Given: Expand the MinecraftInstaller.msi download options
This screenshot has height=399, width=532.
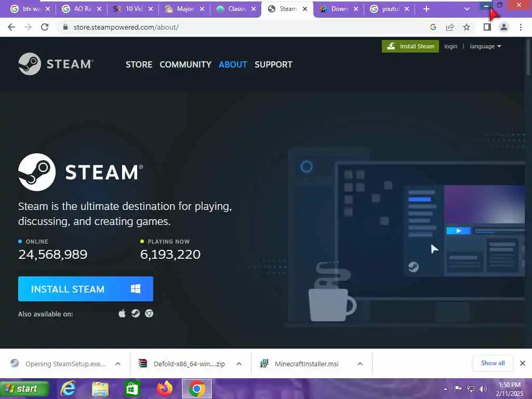Looking at the screenshot, I should [360, 364].
